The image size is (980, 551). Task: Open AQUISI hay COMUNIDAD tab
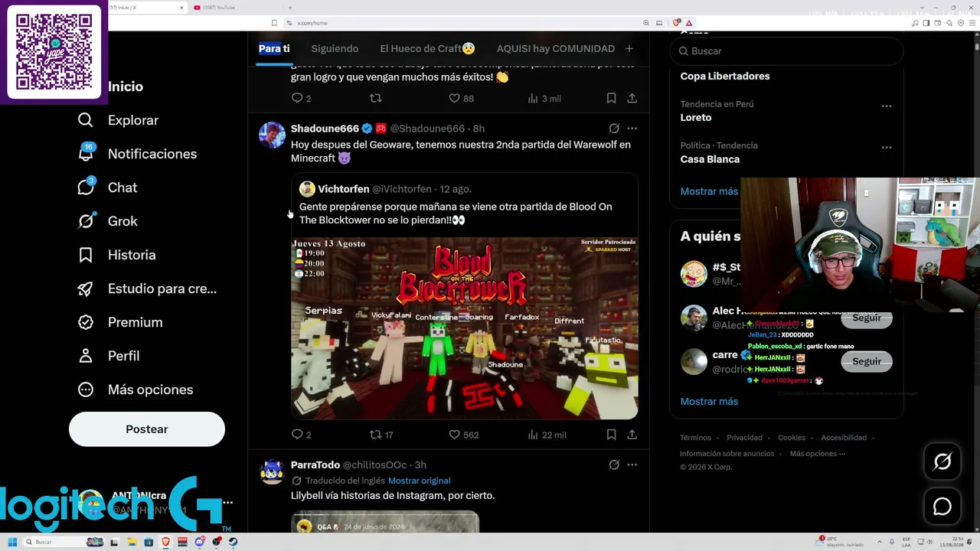[556, 48]
